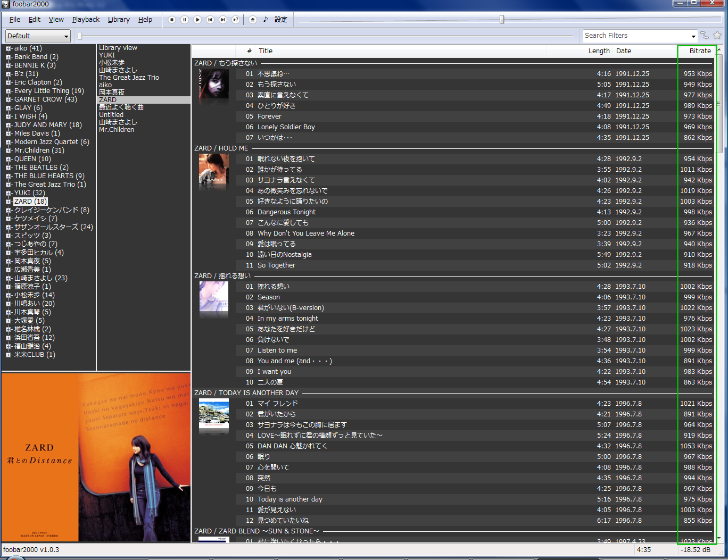Select 米米CLUB (1) in tree
Image resolution: width=728 pixels, height=560 pixels.
pos(35,355)
